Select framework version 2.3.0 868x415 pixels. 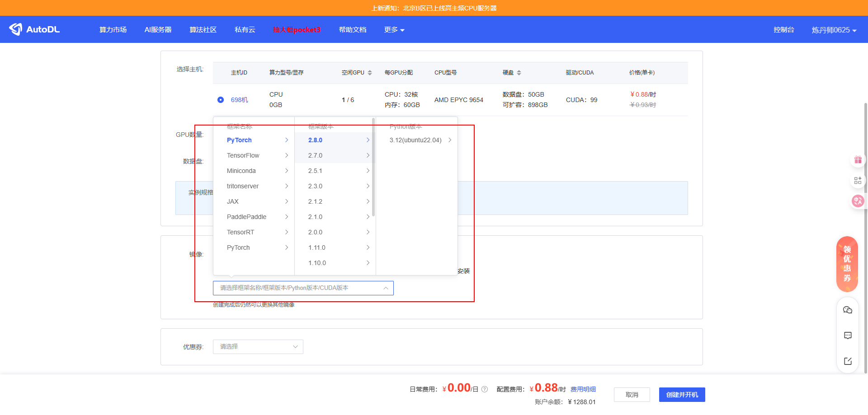[335, 186]
